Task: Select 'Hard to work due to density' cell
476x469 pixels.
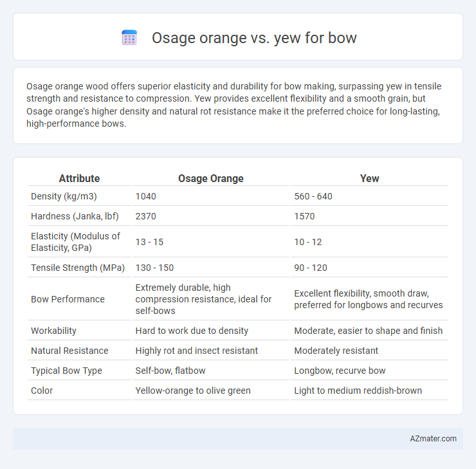Action: 192,331
